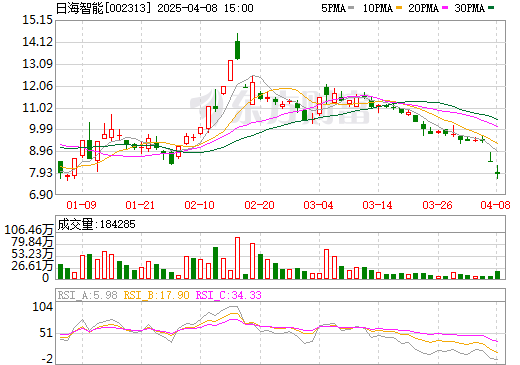Select the 04-08 date axis label
This screenshot has height=365, width=520.
point(495,205)
